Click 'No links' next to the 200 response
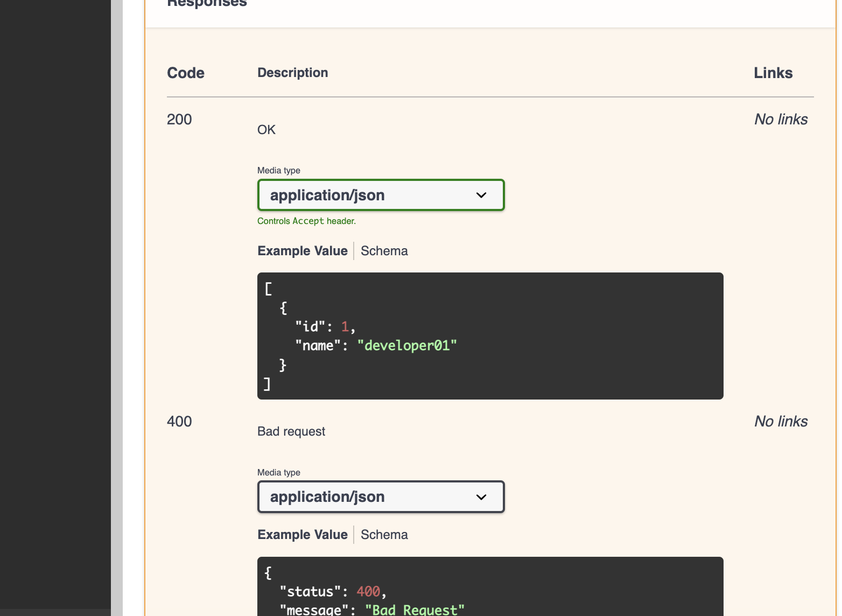Viewport: 842px width, 616px height. click(781, 120)
